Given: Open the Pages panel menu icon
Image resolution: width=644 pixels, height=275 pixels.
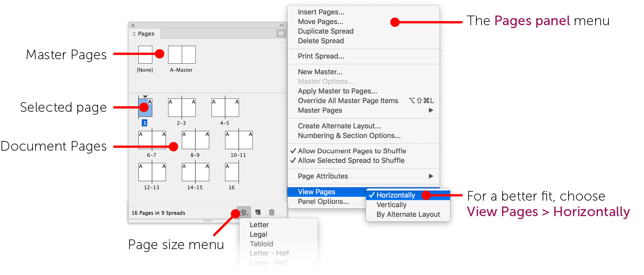Looking at the screenshot, I should point(281,34).
